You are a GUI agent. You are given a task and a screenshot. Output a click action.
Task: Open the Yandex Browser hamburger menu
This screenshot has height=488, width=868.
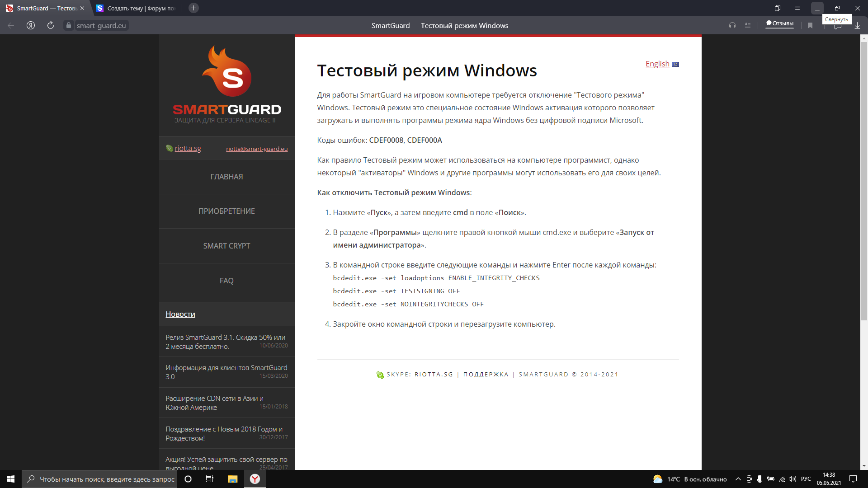(x=797, y=8)
